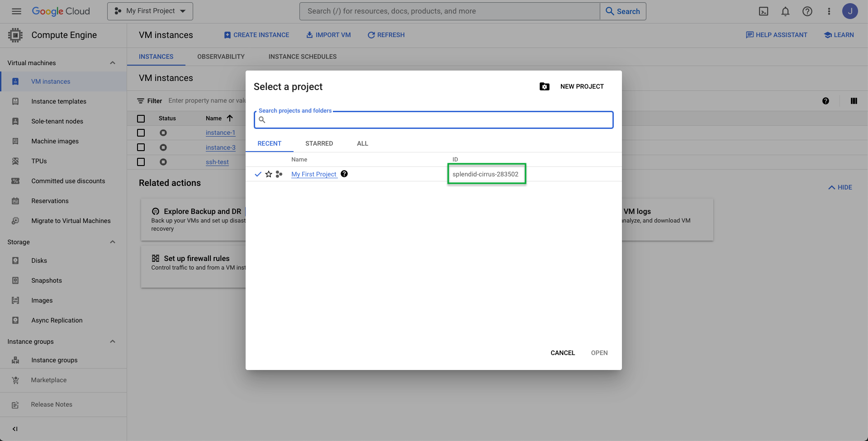868x441 pixels.
Task: Click IMPORT VM
Action: tap(328, 35)
